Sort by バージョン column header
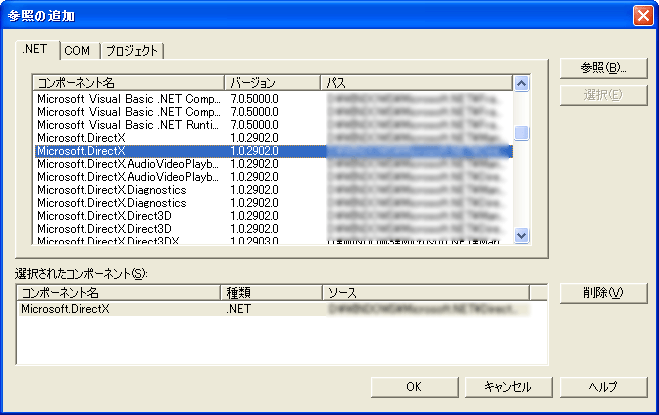The image size is (659, 415). click(x=272, y=83)
